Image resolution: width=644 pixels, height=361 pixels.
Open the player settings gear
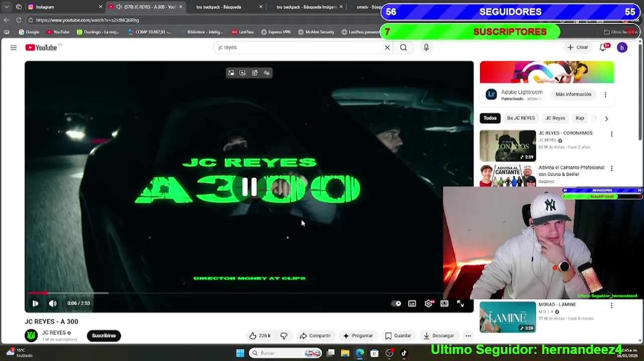coord(428,303)
